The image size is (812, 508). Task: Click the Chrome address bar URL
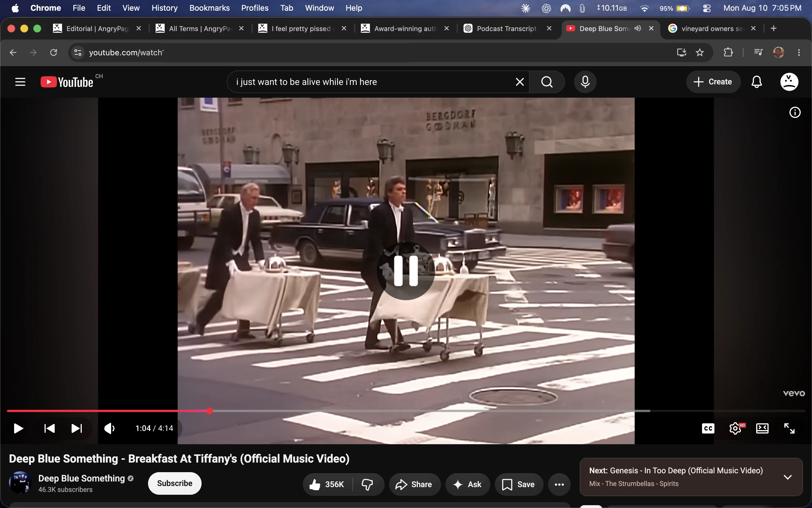click(x=126, y=52)
